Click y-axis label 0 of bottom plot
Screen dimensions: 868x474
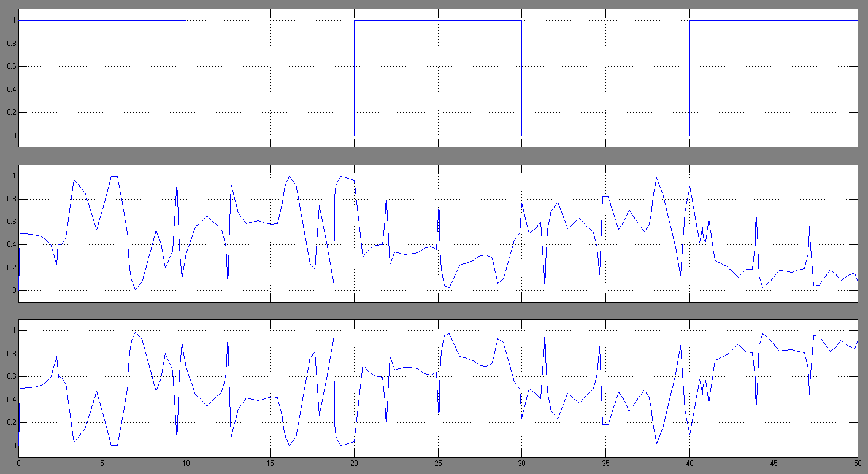pyautogui.click(x=13, y=446)
